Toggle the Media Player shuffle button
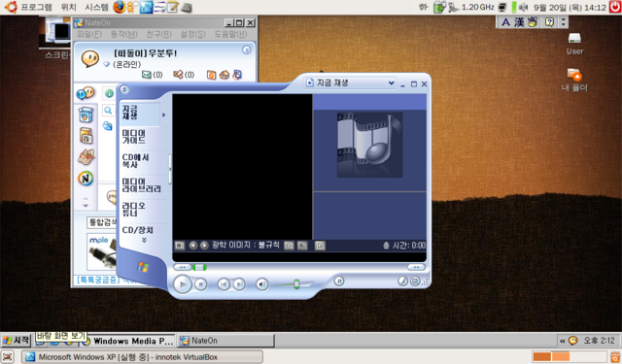Viewport: 622px width, 364px height. pos(339,281)
